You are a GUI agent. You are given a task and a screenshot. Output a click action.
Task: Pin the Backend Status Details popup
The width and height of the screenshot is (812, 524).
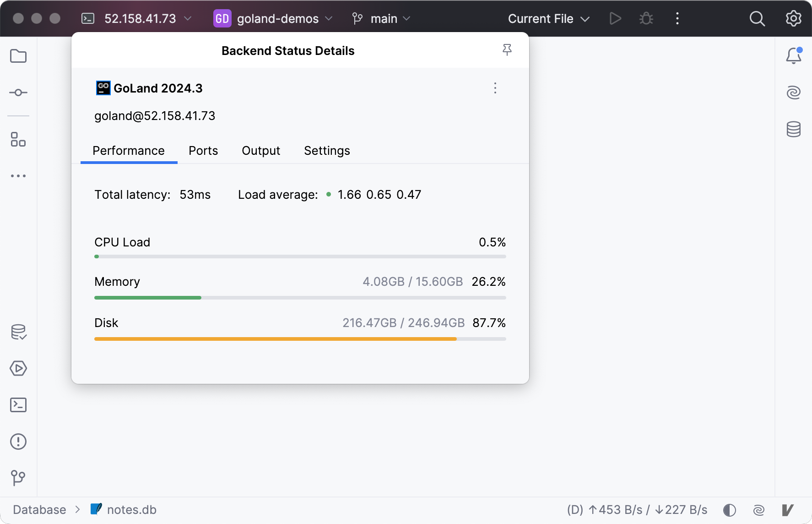[507, 50]
